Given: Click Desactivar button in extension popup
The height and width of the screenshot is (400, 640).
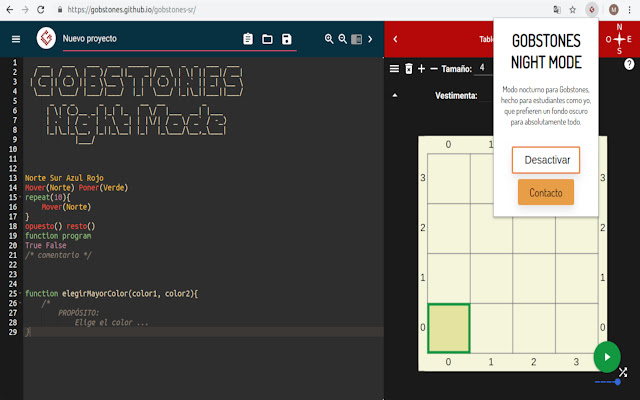Looking at the screenshot, I should pos(546,160).
